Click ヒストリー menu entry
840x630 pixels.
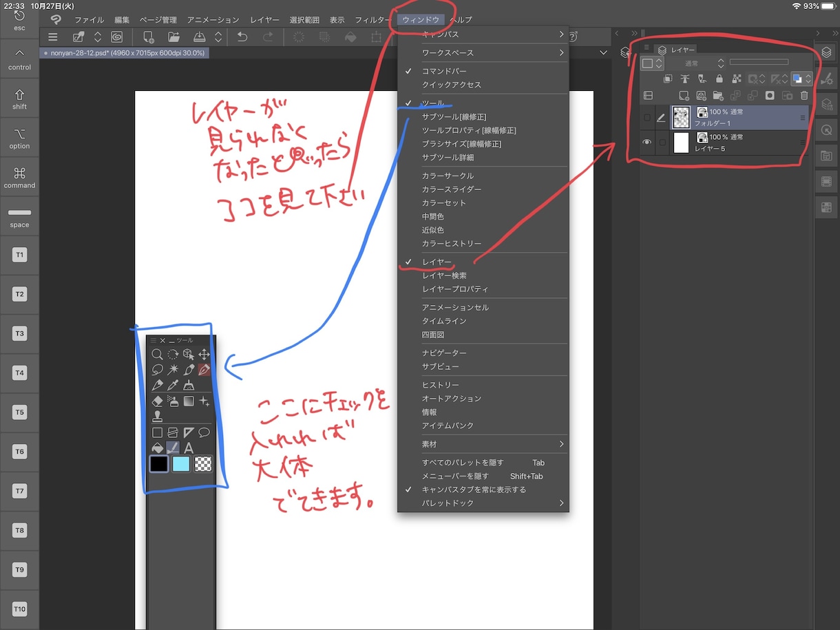(441, 385)
